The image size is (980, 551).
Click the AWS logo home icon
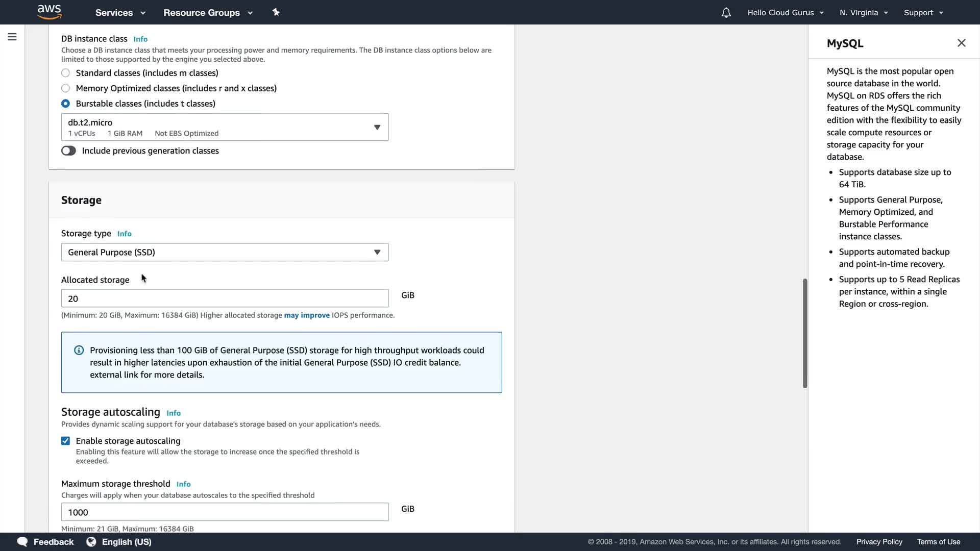point(50,12)
